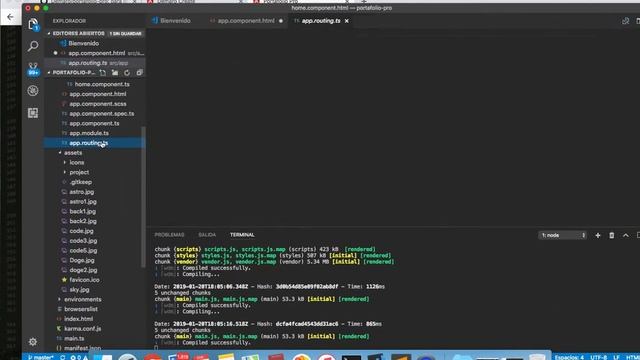Click UTF-8 encoding in status bar
The height and width of the screenshot is (360, 640).
click(x=598, y=357)
